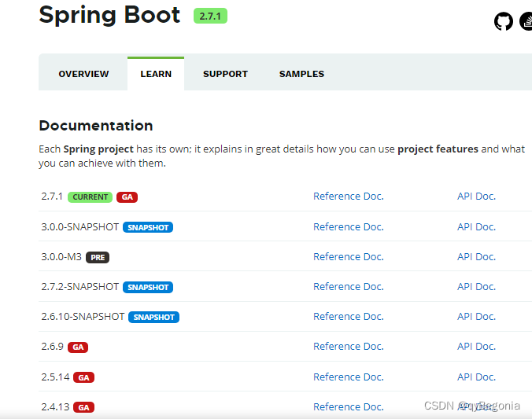Image resolution: width=532 pixels, height=419 pixels.
Task: Click the SNAPSHOT badge beside 3.0.0-SNAPSHOT
Action: point(148,227)
